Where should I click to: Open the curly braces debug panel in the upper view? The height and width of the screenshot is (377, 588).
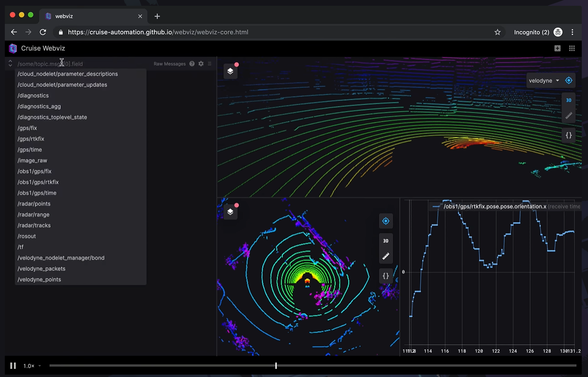pos(568,135)
